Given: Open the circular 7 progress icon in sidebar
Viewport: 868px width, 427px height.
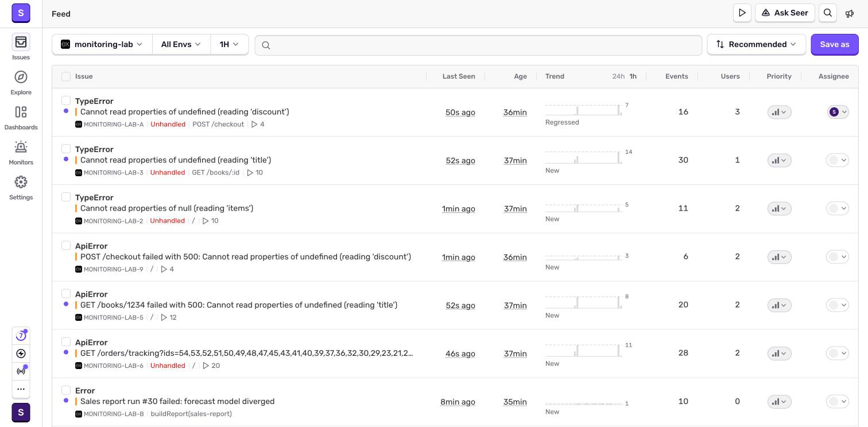Looking at the screenshot, I should coord(21,336).
